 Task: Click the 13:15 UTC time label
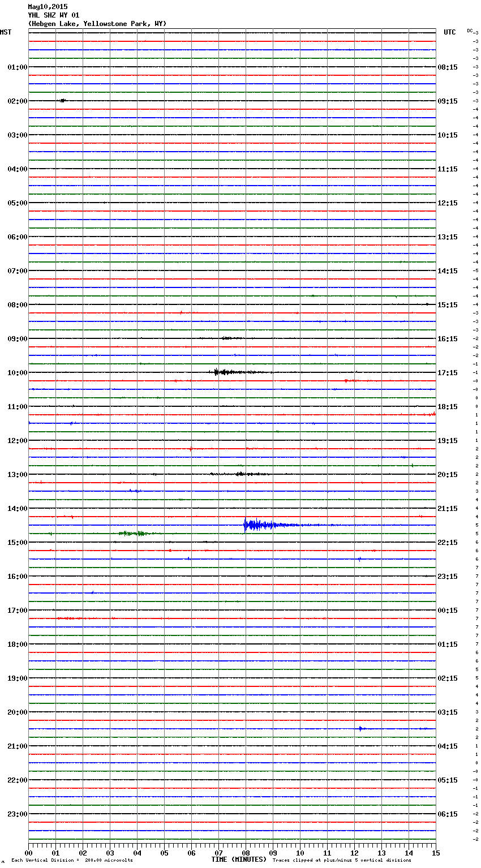point(448,237)
